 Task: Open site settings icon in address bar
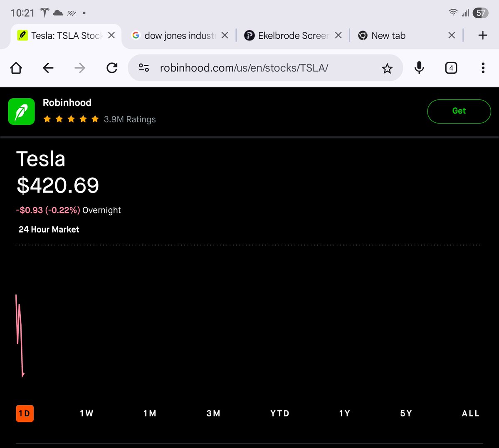(144, 68)
